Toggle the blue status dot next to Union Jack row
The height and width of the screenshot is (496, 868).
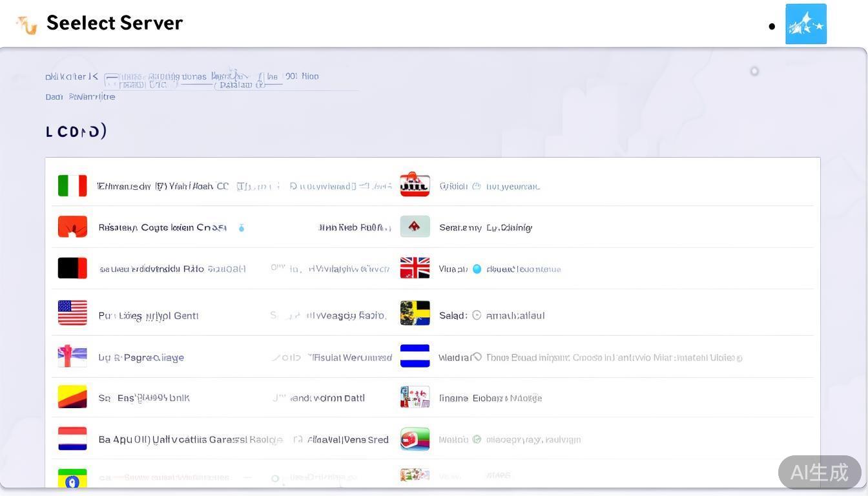coord(477,269)
